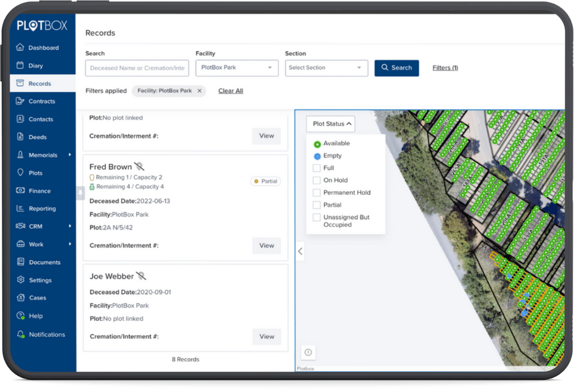Click the Diary calendar icon

coord(20,66)
